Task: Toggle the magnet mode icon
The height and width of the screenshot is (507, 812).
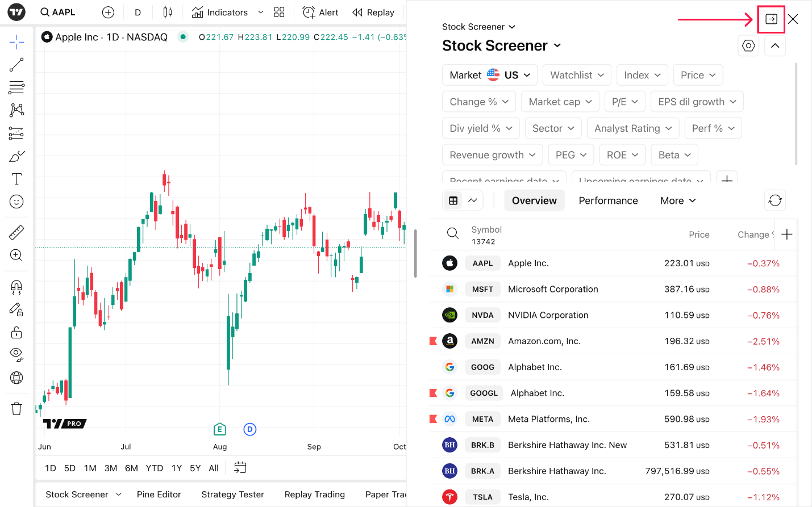Action: click(x=16, y=287)
